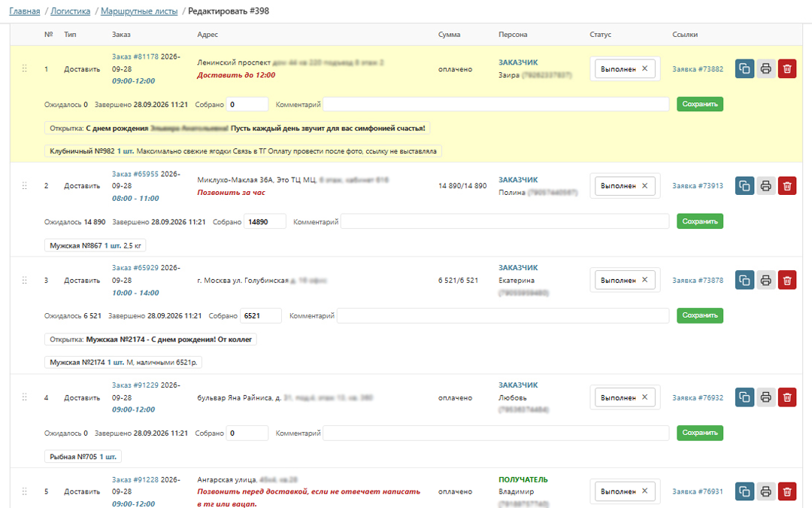The width and height of the screenshot is (812, 508).
Task: Print the row with Заявка #73913
Action: (x=766, y=186)
